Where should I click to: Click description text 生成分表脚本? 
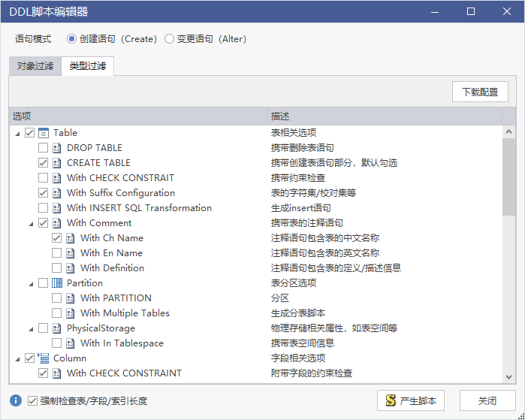pyautogui.click(x=298, y=313)
